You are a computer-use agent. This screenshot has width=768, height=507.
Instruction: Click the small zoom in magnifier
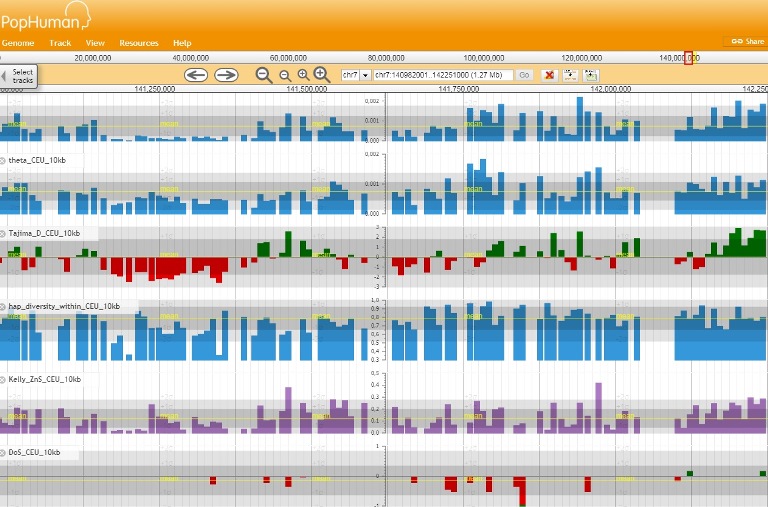tap(303, 75)
